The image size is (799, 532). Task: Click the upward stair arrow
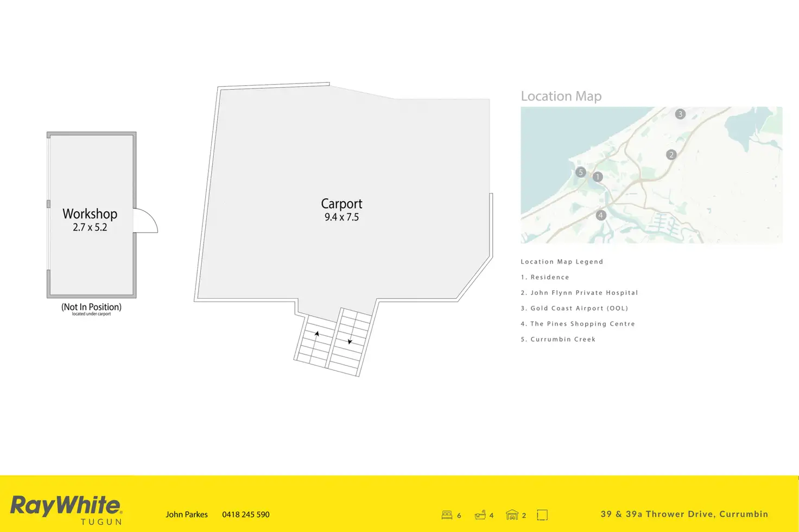click(317, 334)
